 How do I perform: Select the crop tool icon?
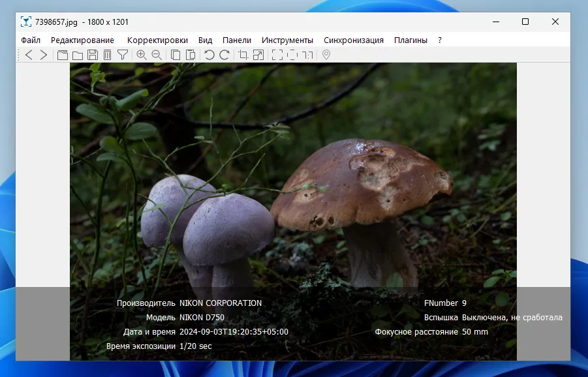(243, 55)
